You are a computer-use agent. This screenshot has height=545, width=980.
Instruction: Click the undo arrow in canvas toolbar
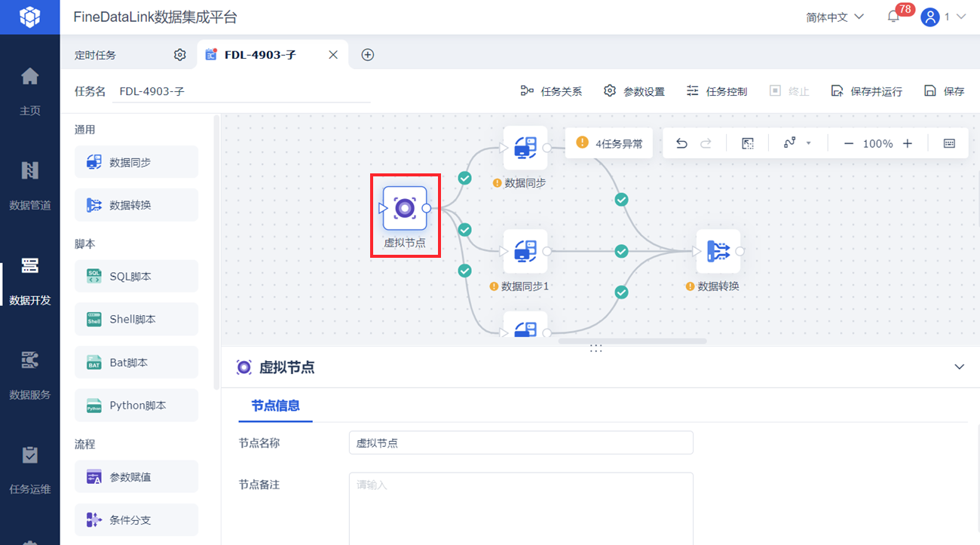[x=681, y=143]
